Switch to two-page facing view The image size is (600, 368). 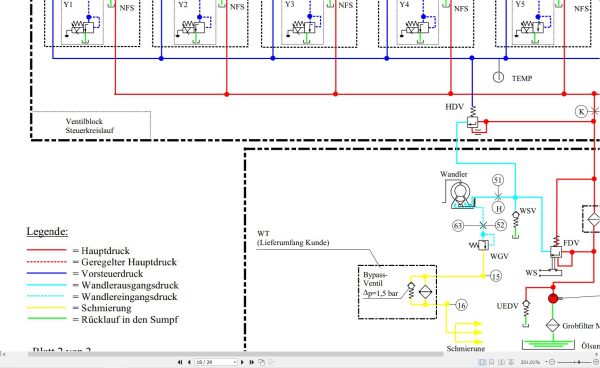tap(501, 362)
